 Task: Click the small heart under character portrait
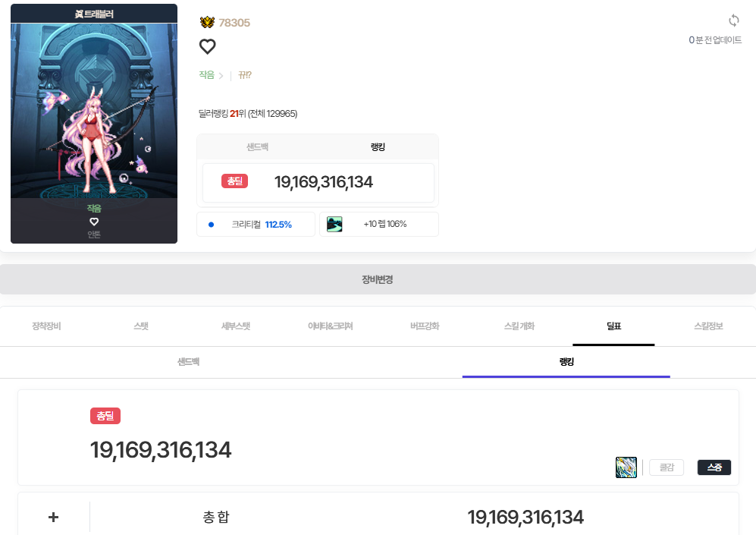click(94, 222)
